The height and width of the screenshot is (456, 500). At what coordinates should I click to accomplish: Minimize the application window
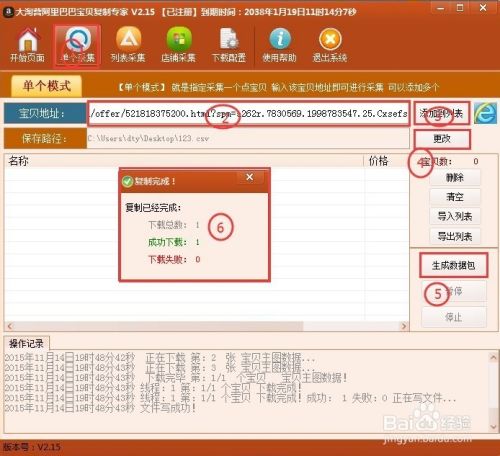[x=440, y=8]
